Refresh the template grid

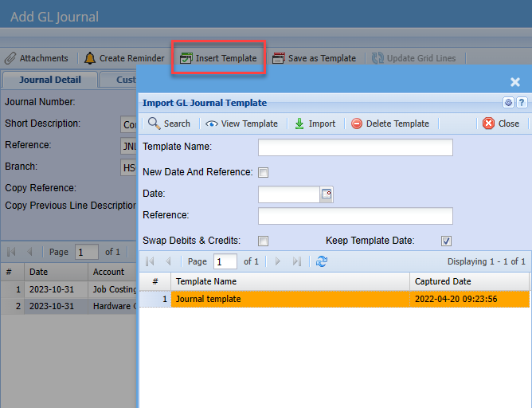click(x=322, y=261)
